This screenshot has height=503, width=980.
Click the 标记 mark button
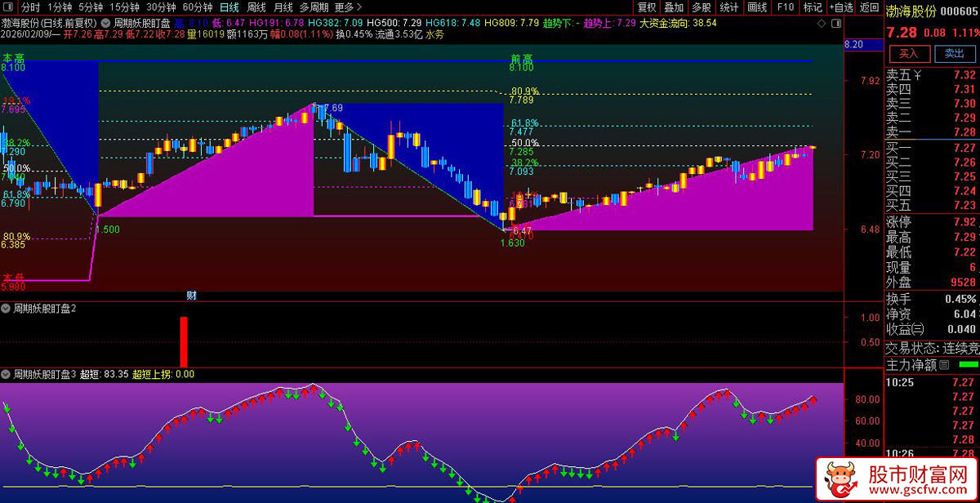point(813,7)
